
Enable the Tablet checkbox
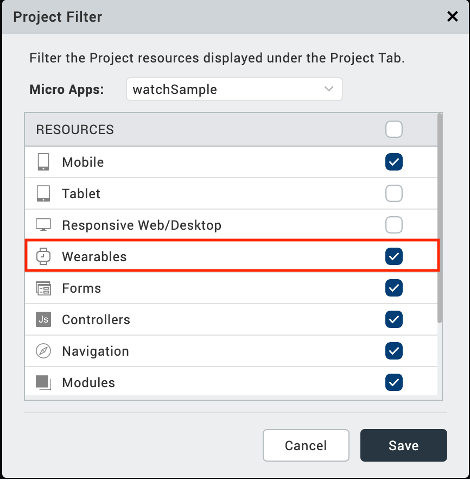394,193
